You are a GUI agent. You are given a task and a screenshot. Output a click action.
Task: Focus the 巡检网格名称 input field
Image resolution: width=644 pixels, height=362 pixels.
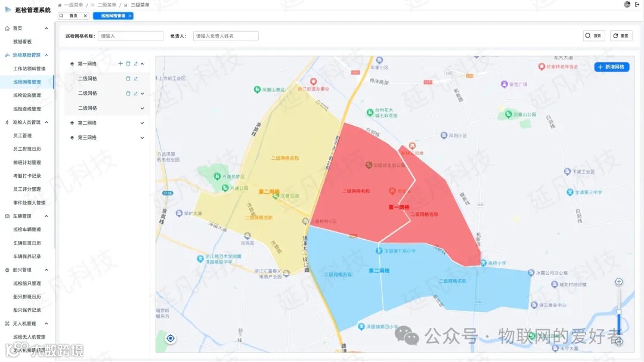(130, 36)
